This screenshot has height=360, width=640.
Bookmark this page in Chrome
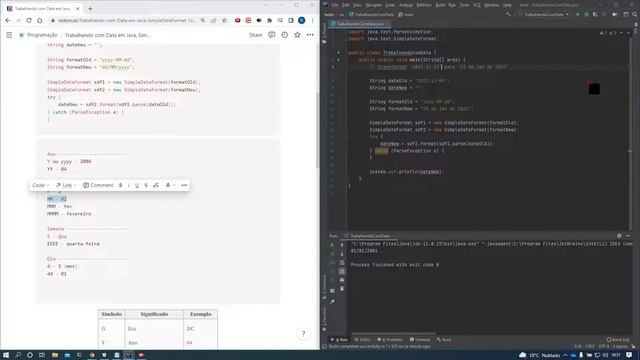coord(224,20)
